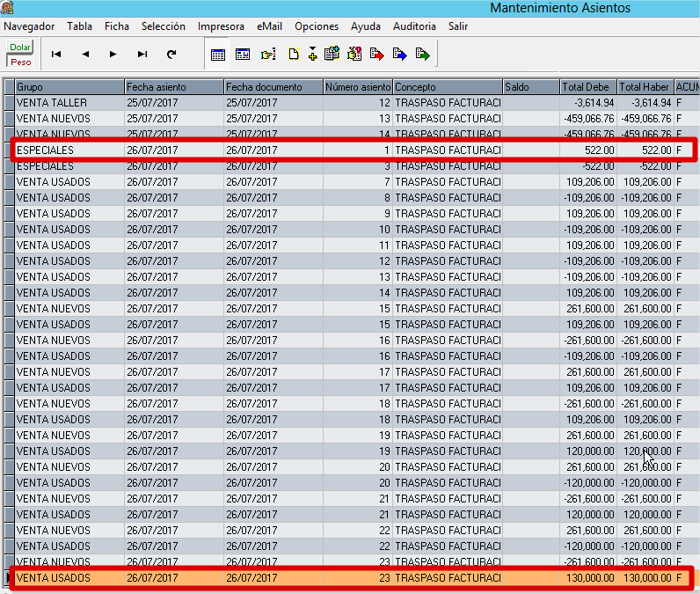Click Total Debe 522.00 in asiento 1 row
Screen dimensions: 700x594
(588, 150)
